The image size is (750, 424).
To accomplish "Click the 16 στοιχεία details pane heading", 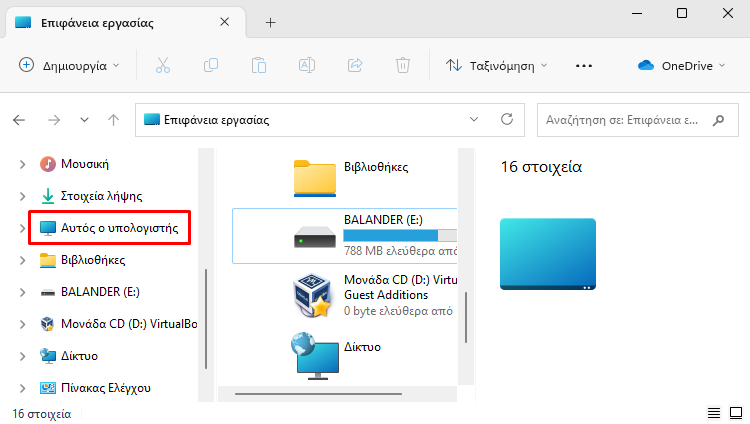I will click(541, 167).
